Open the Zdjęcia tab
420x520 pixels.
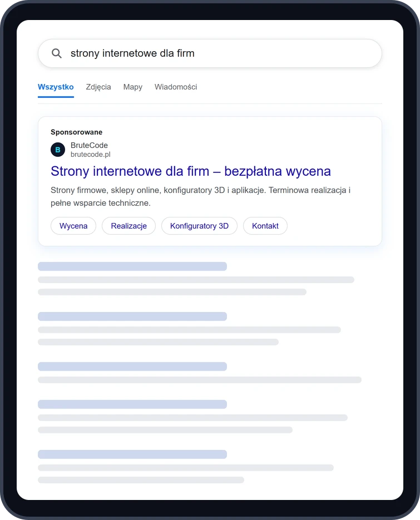(98, 87)
